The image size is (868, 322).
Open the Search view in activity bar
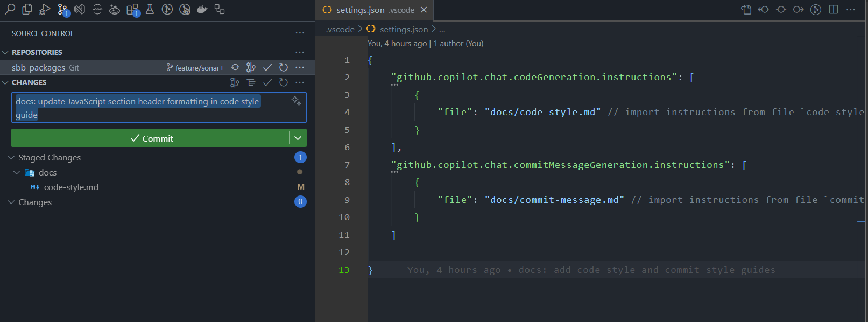pyautogui.click(x=10, y=9)
